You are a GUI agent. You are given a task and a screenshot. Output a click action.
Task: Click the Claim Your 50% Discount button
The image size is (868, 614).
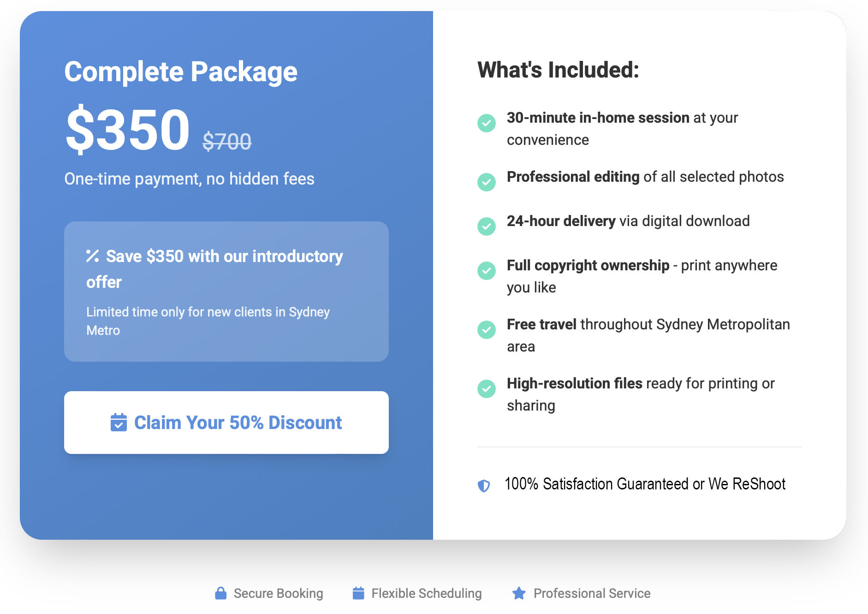click(226, 423)
